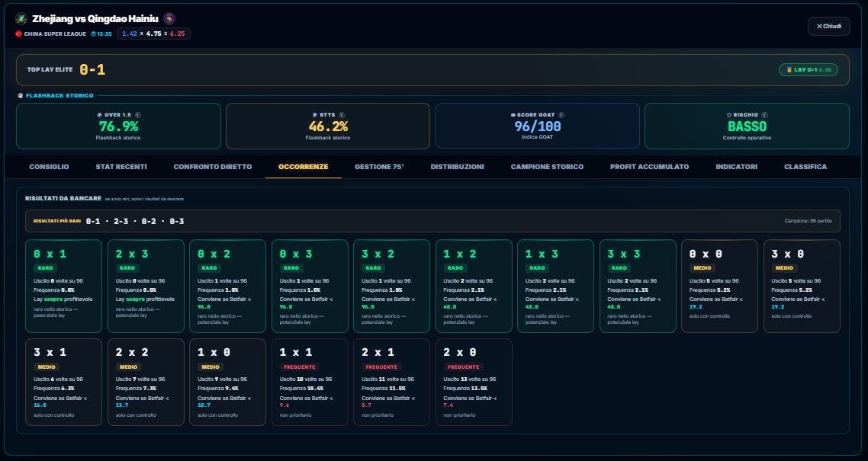Click the 4.75 draw odds value

pos(154,34)
